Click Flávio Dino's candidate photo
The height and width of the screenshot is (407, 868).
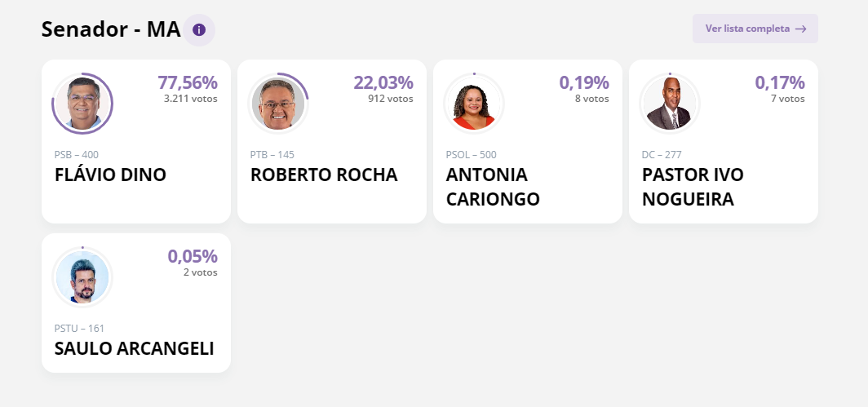82,104
